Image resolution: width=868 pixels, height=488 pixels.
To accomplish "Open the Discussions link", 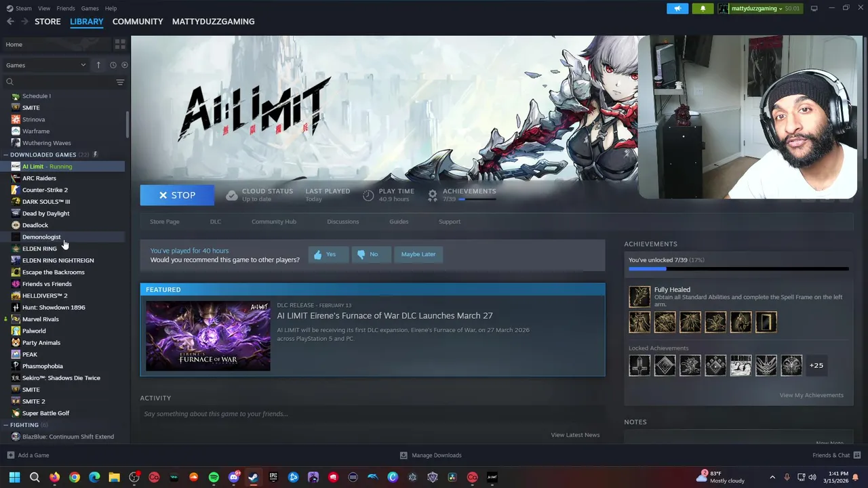I will click(x=343, y=222).
